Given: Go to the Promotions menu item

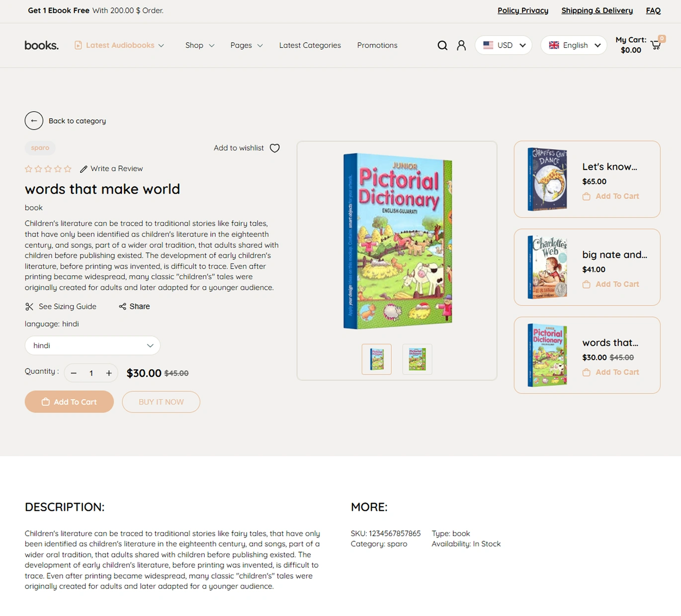Looking at the screenshot, I should tap(377, 45).
